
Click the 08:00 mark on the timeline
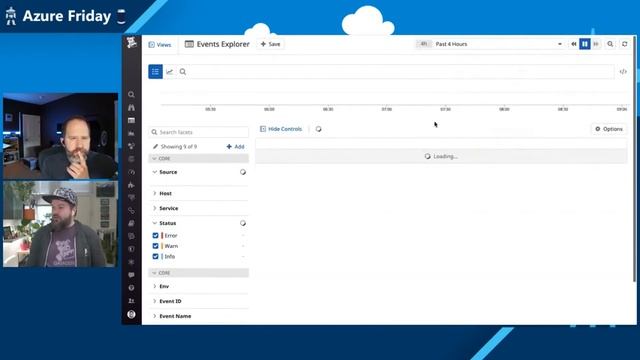504,109
